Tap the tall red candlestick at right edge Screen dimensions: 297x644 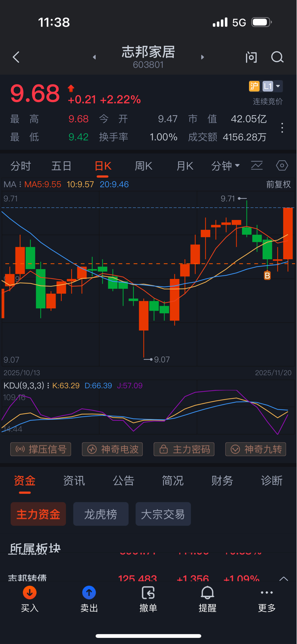click(288, 233)
